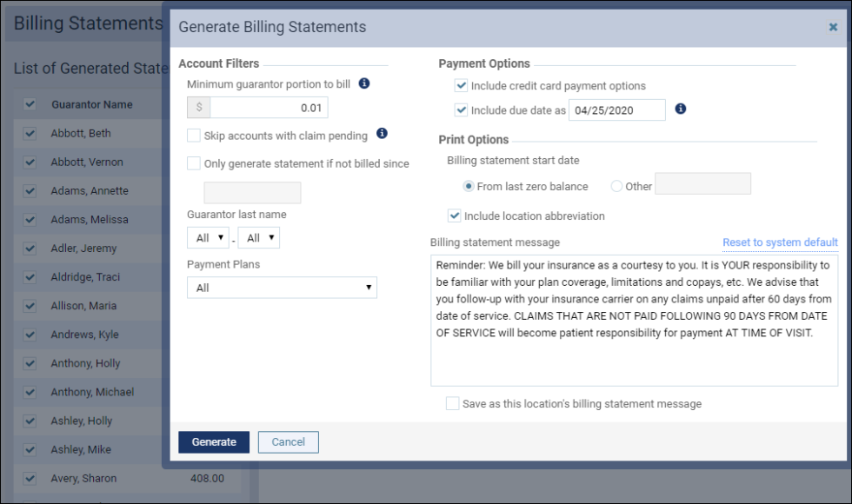The height and width of the screenshot is (504, 852).
Task: Uncheck include location abbreviation
Action: 456,216
